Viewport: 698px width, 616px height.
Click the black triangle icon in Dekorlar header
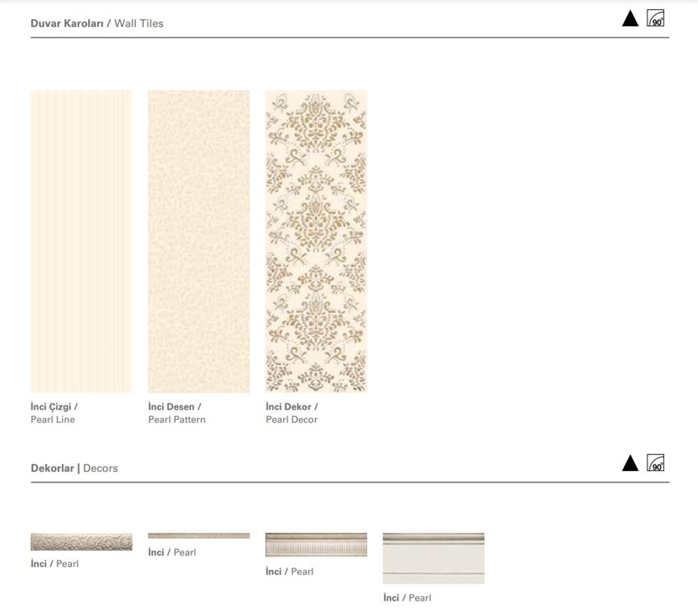tap(630, 463)
